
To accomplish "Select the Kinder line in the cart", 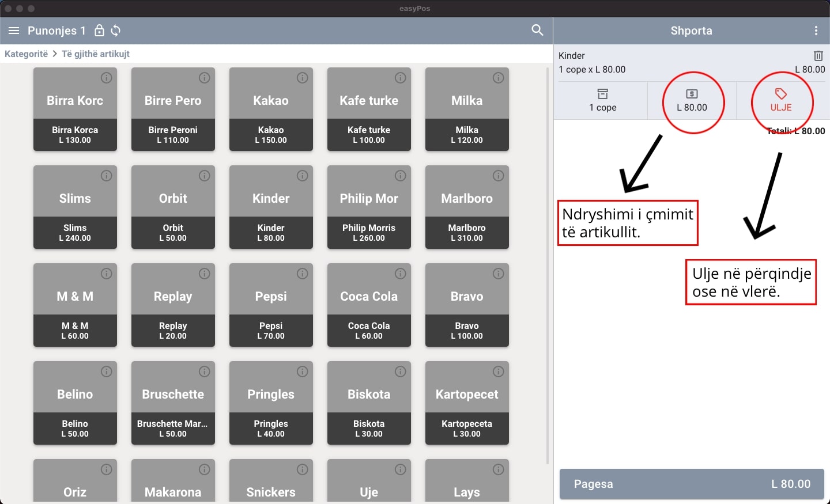I will coord(663,62).
